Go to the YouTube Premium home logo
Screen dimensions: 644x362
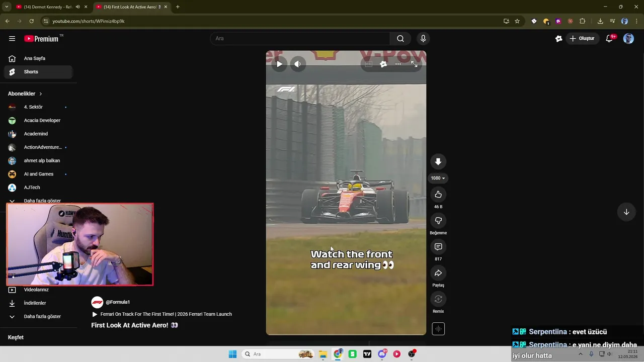click(x=42, y=39)
